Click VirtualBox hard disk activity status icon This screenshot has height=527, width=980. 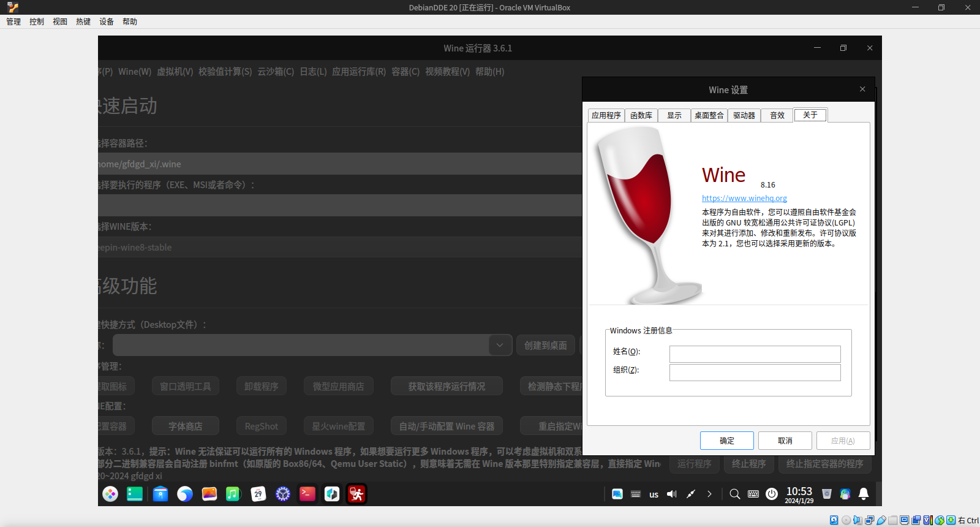834,520
